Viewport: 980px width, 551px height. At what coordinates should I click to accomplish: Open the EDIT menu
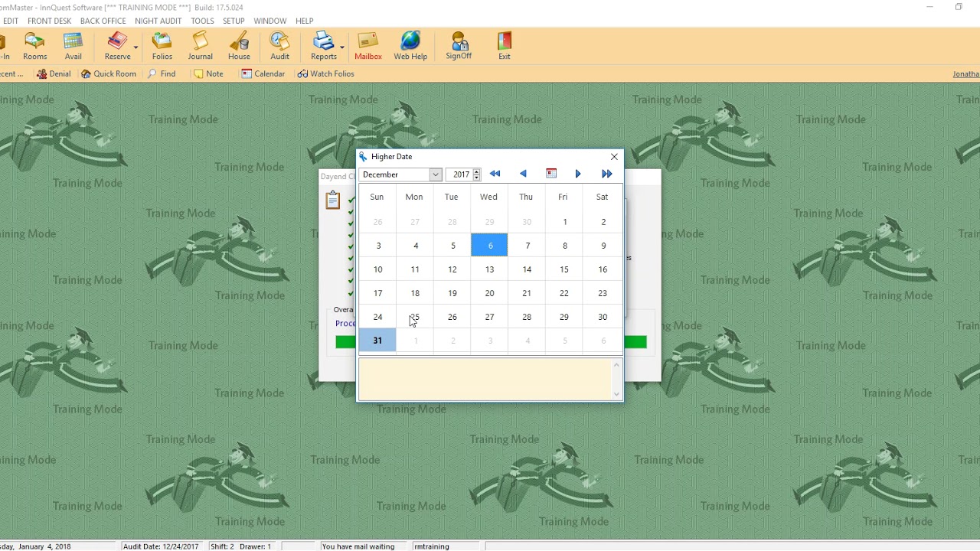10,21
